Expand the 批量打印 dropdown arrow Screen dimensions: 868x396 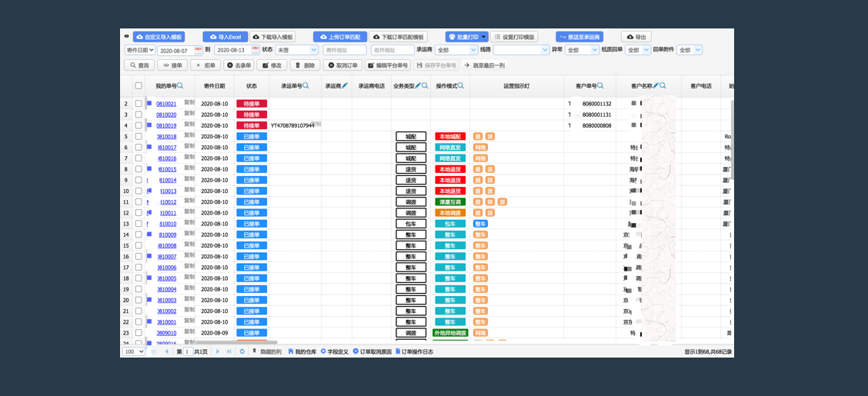click(x=484, y=37)
